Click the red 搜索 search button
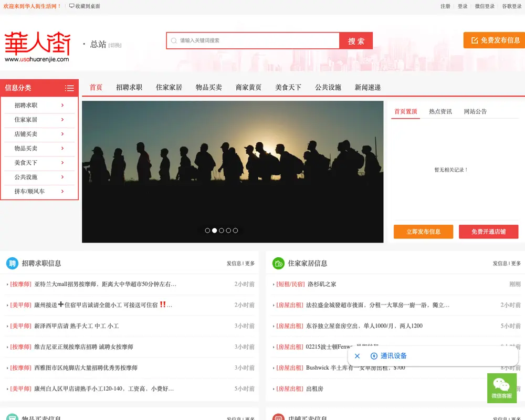The height and width of the screenshot is (420, 525). click(356, 40)
